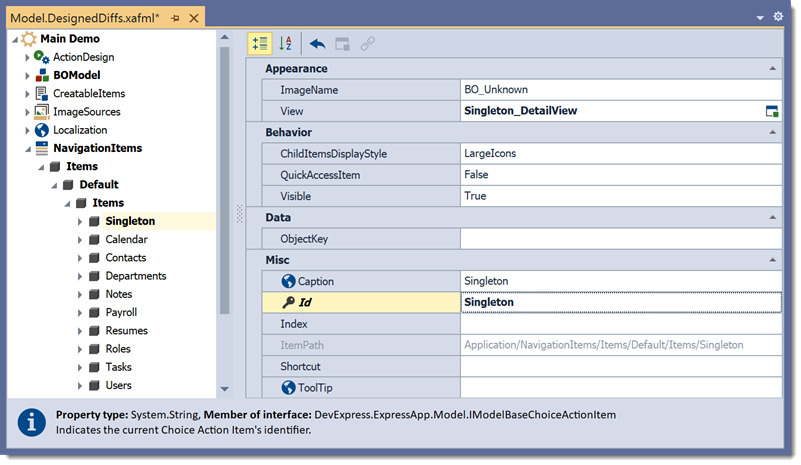Click the BOModel cubes icon
Viewport: 801px width, 465px height.
[42, 76]
